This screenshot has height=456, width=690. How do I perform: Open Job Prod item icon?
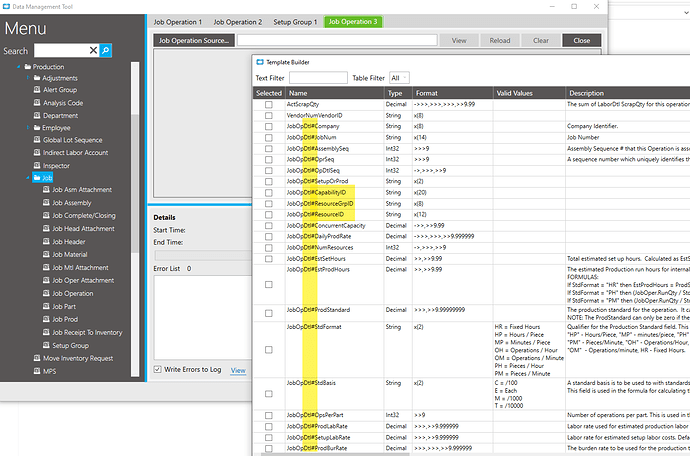(46, 319)
